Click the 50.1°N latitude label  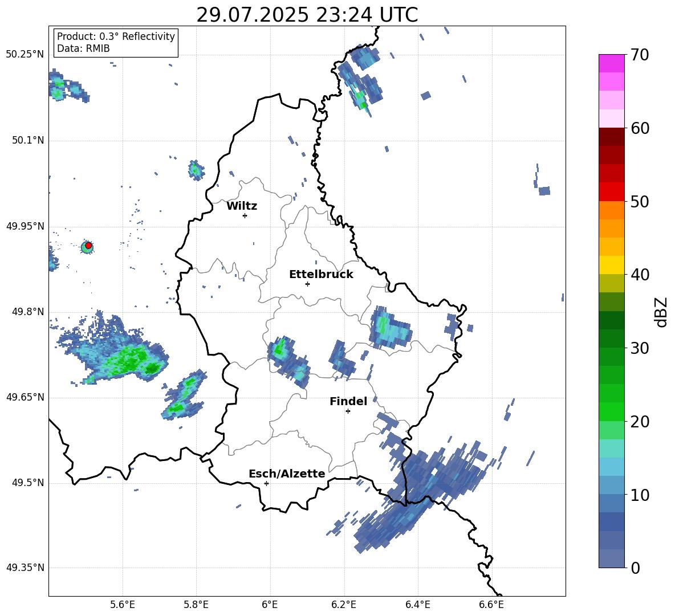[x=28, y=140]
